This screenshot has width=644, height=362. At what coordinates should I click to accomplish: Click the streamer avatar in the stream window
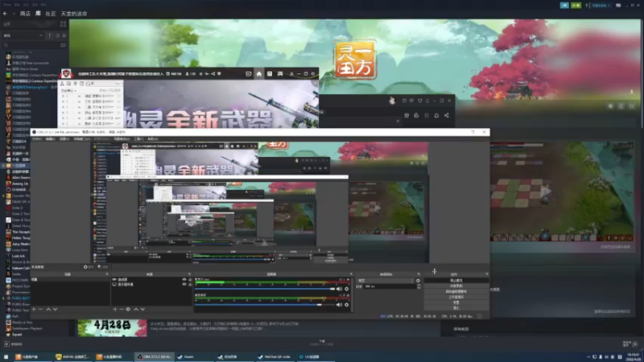(66, 73)
